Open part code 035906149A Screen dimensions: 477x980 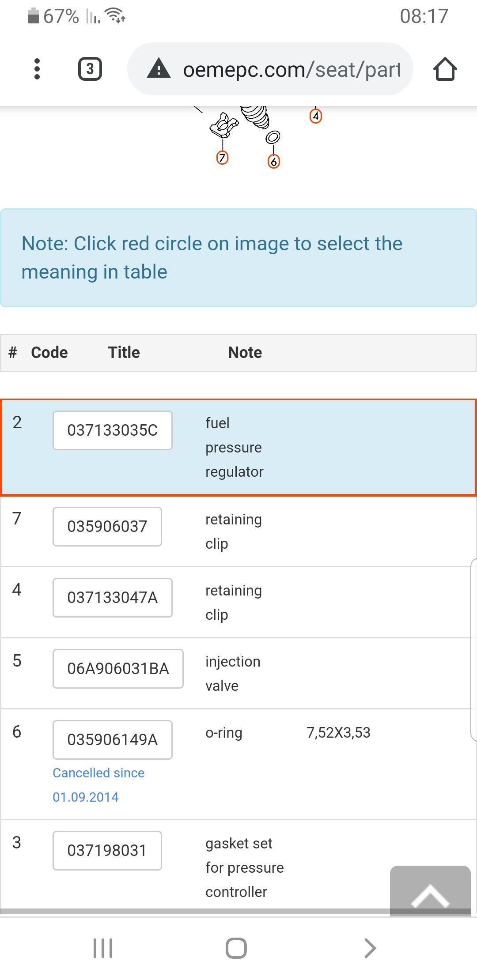(x=113, y=740)
